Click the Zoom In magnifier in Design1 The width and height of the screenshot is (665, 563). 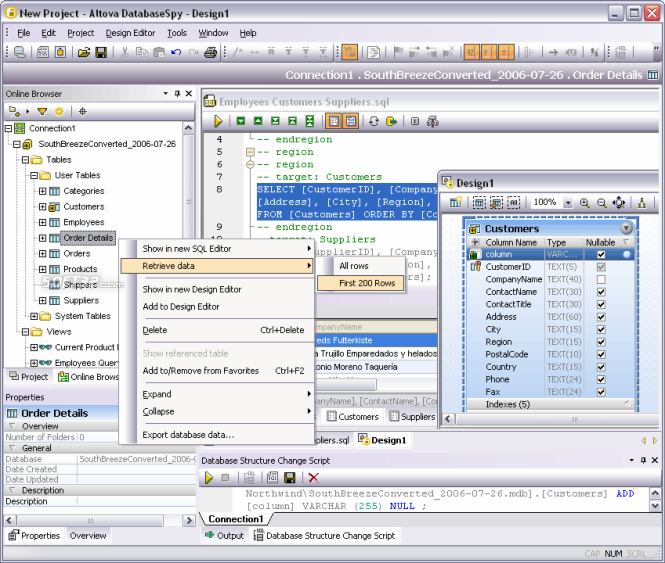[x=584, y=203]
